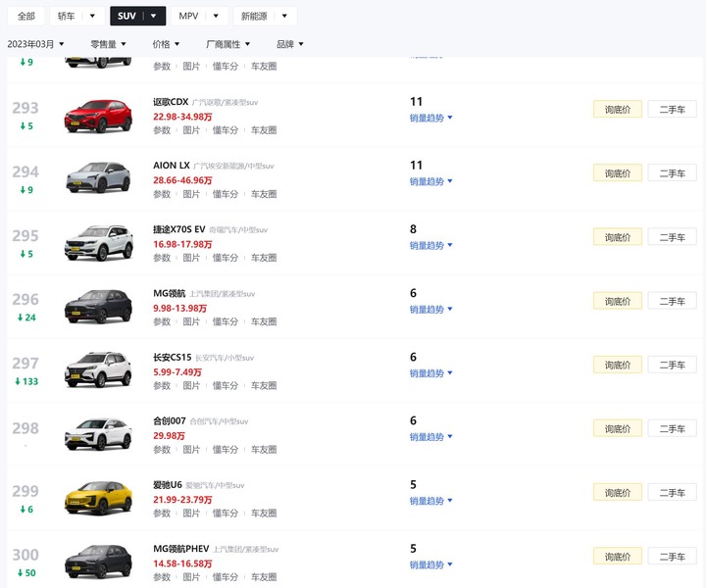706x588 pixels.
Task: Open 车友圈 link for MG领航PHEV
Action: pyautogui.click(x=264, y=577)
